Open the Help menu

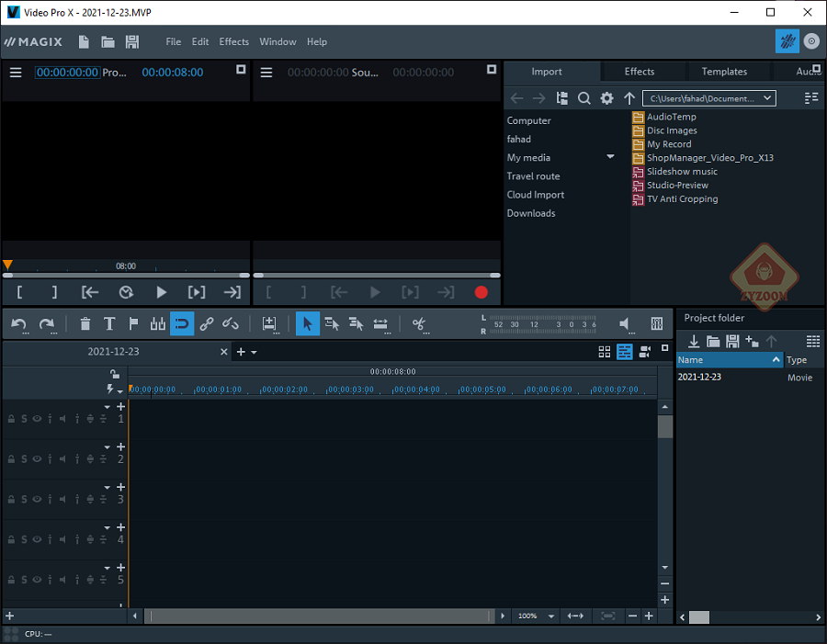point(316,41)
